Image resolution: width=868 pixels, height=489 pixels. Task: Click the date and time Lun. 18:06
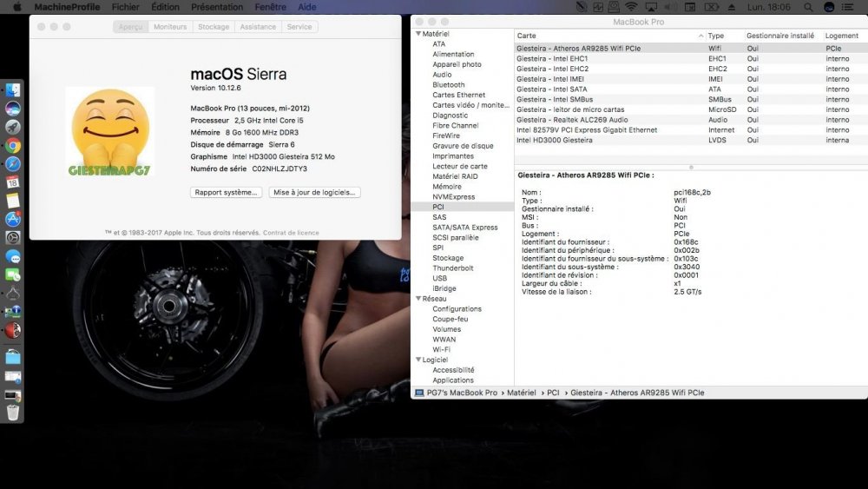coord(771,7)
